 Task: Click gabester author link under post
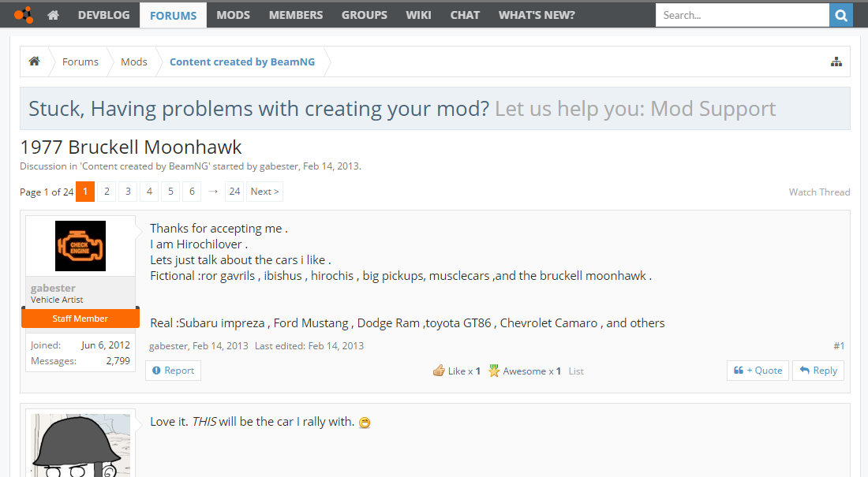pos(168,346)
